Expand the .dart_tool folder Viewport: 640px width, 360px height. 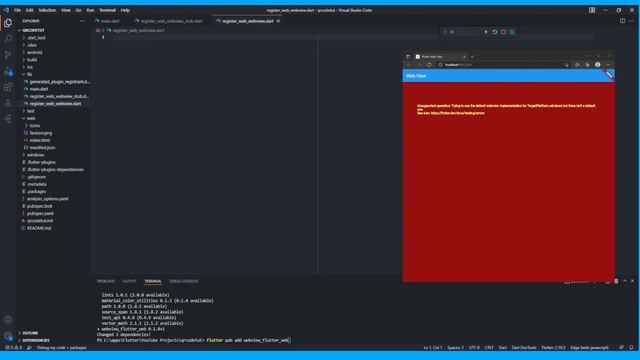(x=36, y=38)
